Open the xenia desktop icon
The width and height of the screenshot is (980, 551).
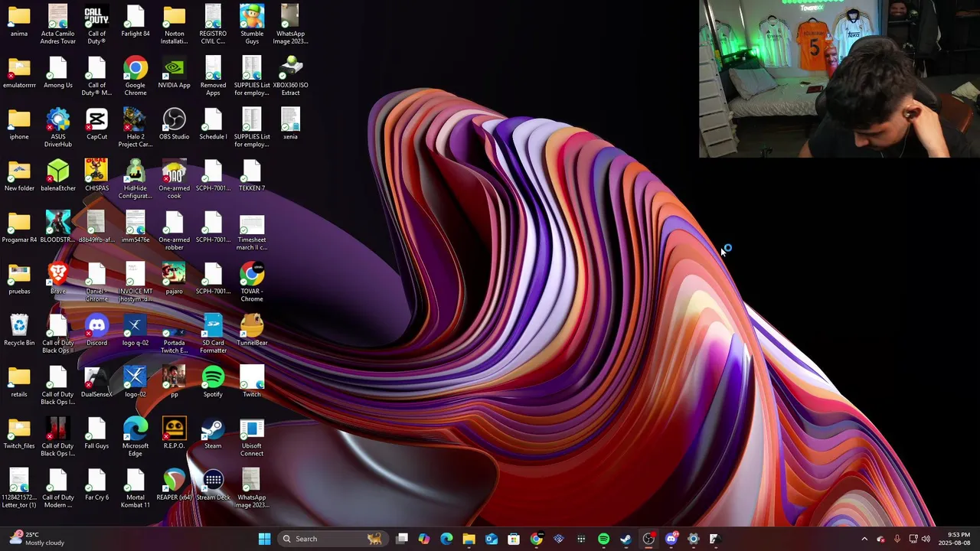coord(290,124)
